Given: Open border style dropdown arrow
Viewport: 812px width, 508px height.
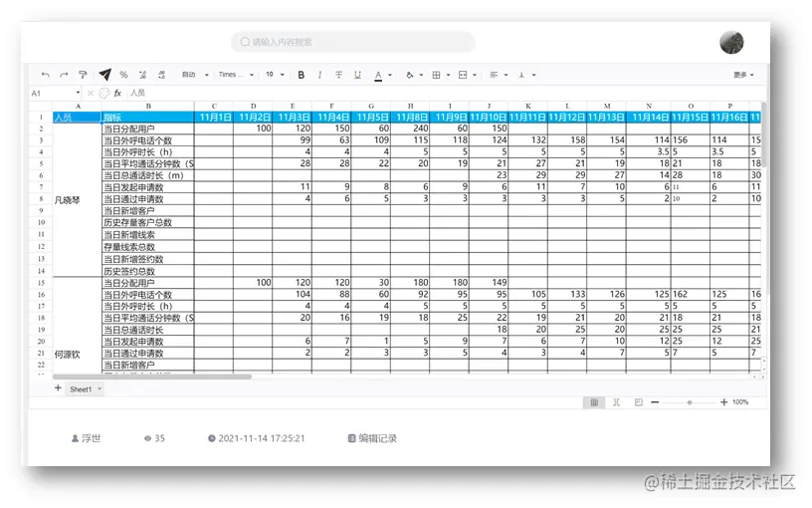Looking at the screenshot, I should pyautogui.click(x=448, y=75).
